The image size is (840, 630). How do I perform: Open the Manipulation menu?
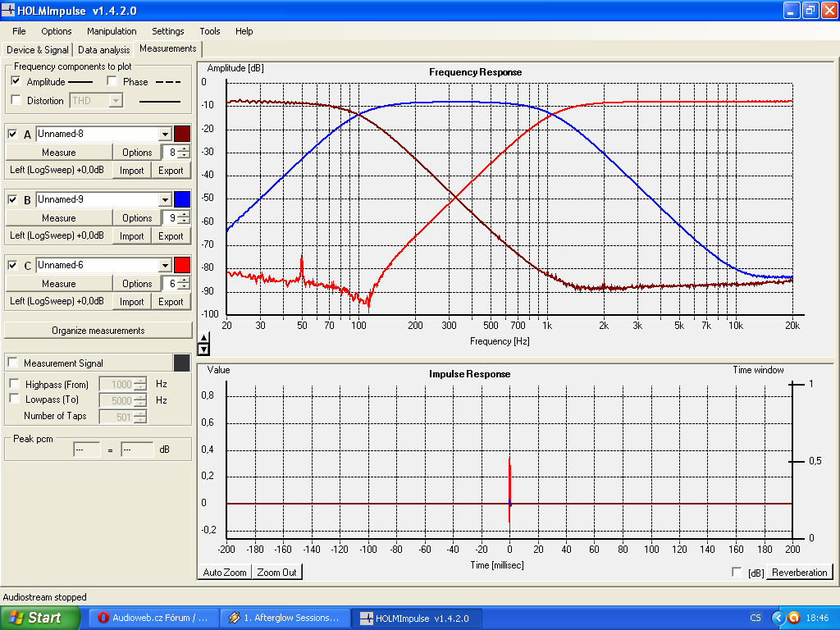[x=112, y=31]
